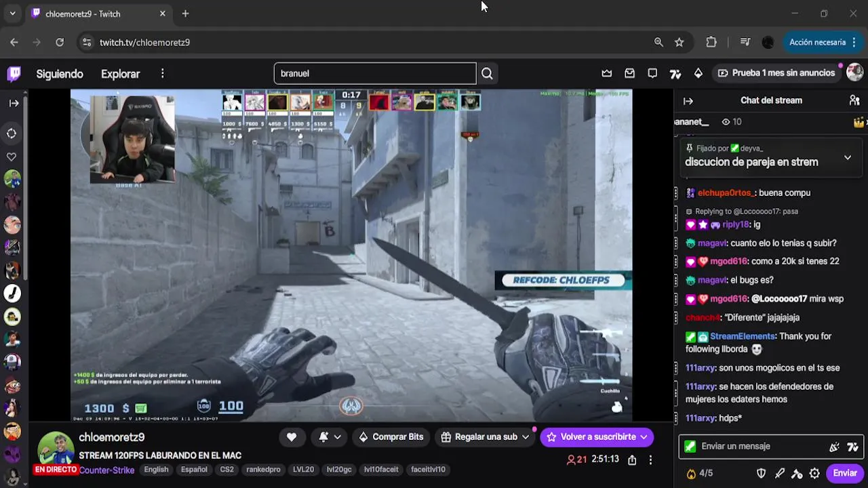Open the chat community users icon

(854, 100)
